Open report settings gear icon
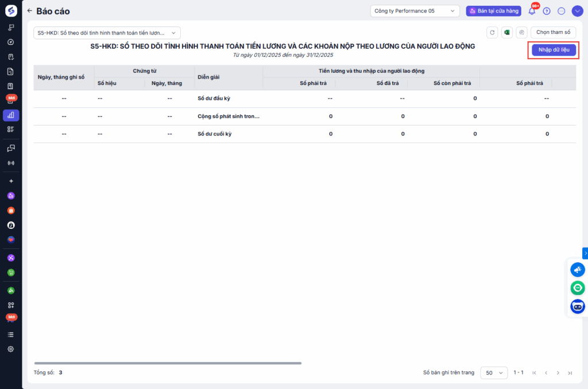This screenshot has height=389, width=588. tap(521, 33)
